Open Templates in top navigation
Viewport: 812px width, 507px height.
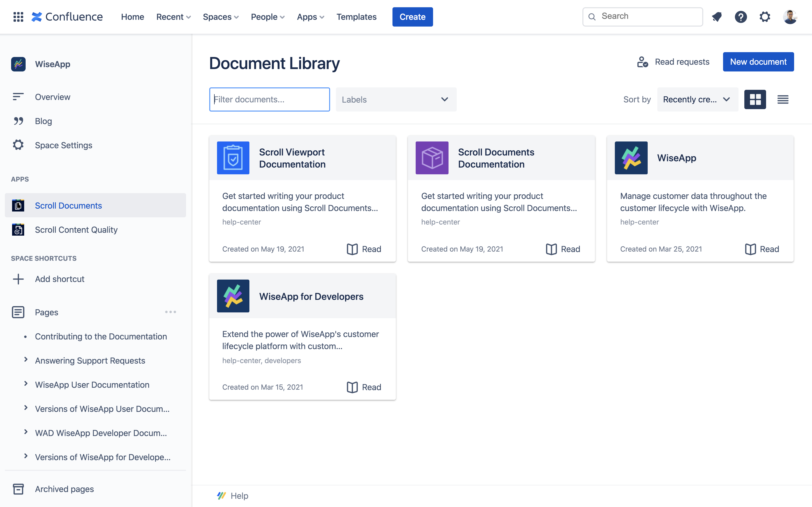[356, 17]
